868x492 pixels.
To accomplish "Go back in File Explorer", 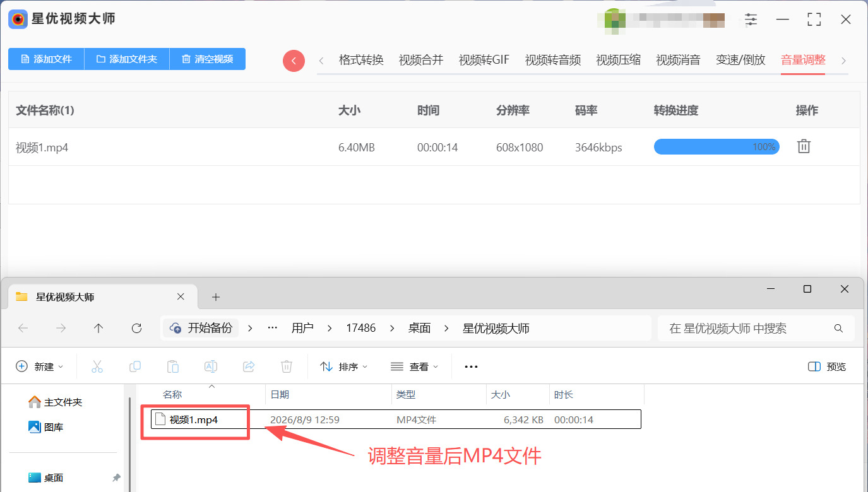I will [23, 328].
